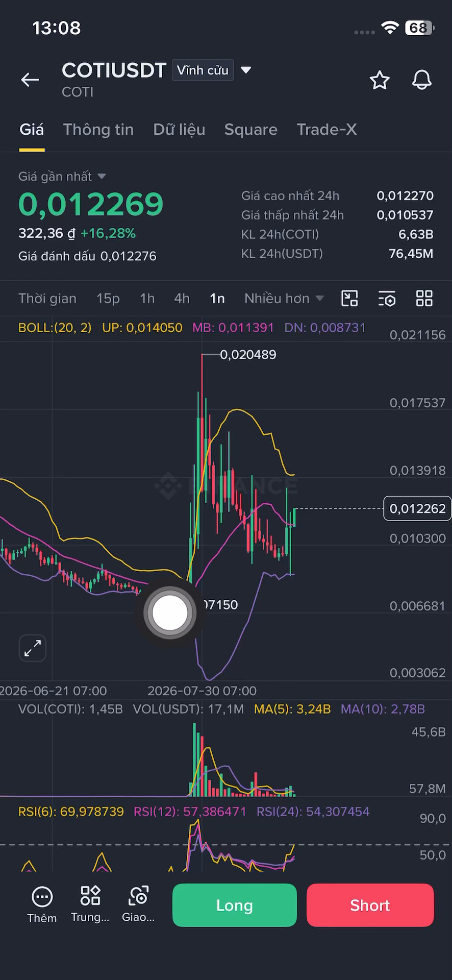Tap the large last price 0,012269
452x980 pixels.
click(x=91, y=204)
